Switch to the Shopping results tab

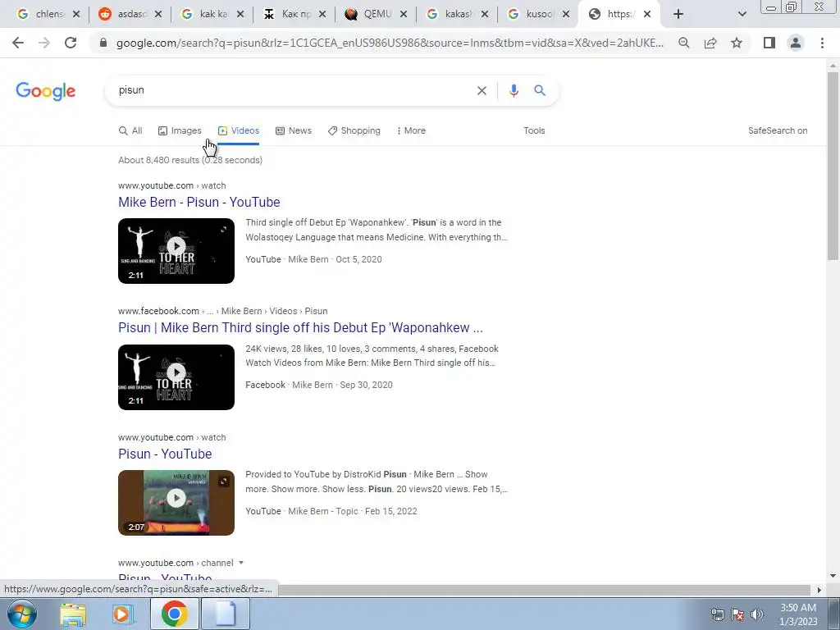[354, 130]
